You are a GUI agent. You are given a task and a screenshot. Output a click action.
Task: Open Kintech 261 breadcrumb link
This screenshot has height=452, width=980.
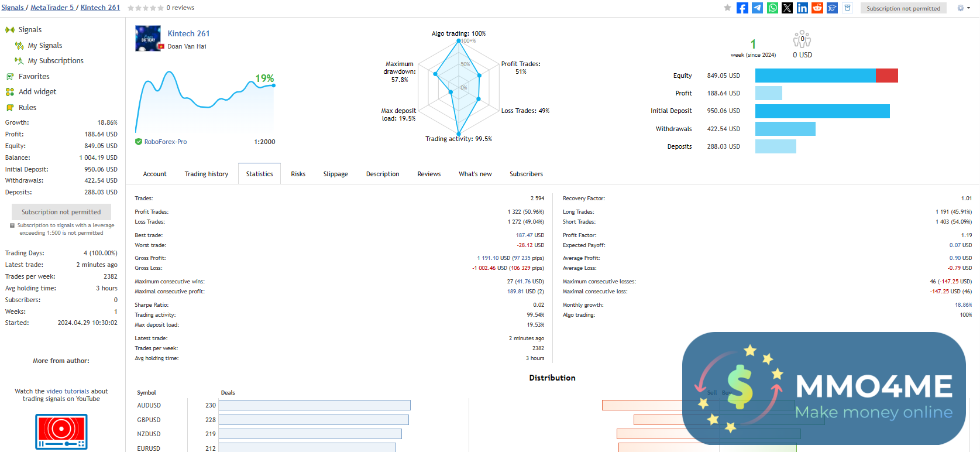pos(100,8)
